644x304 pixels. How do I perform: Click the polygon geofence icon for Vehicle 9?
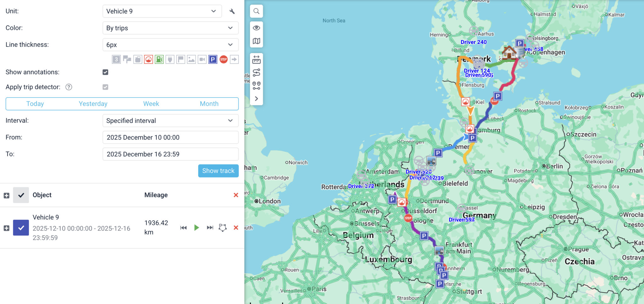click(x=223, y=228)
